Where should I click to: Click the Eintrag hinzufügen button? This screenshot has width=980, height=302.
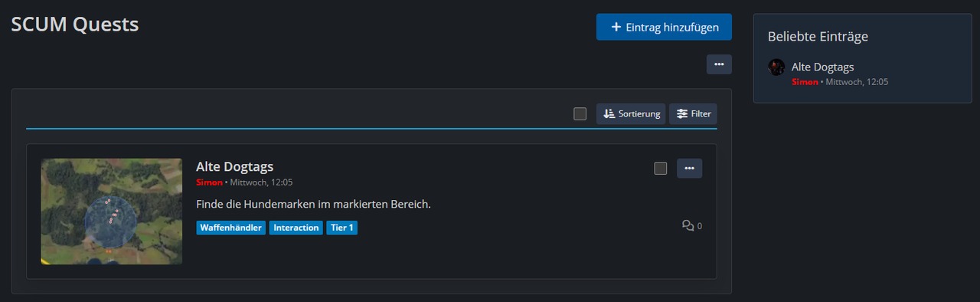[664, 27]
